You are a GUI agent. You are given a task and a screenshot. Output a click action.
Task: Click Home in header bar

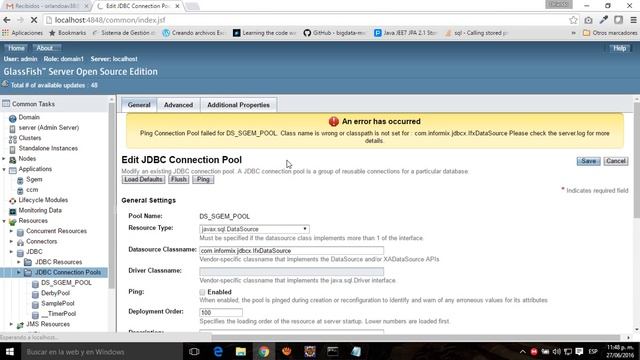point(16,48)
